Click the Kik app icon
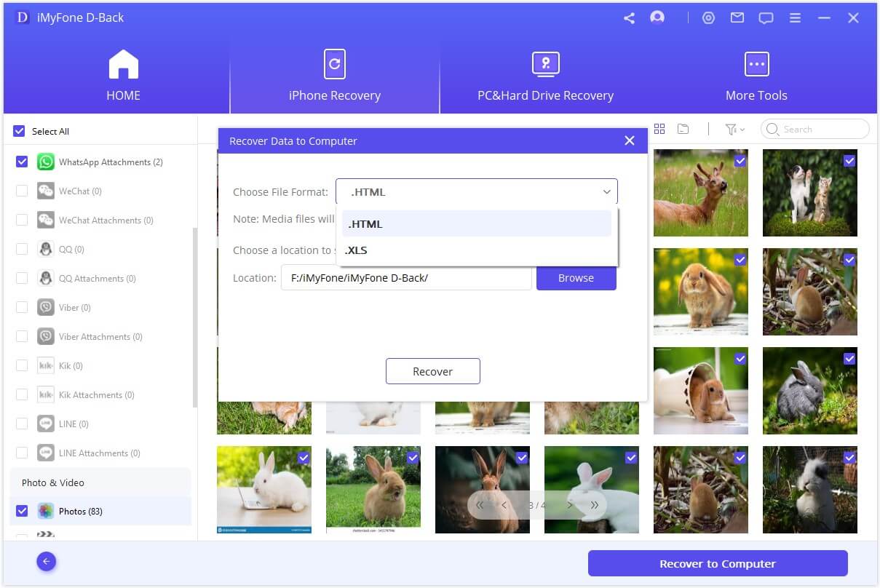This screenshot has height=588, width=880. 46,365
